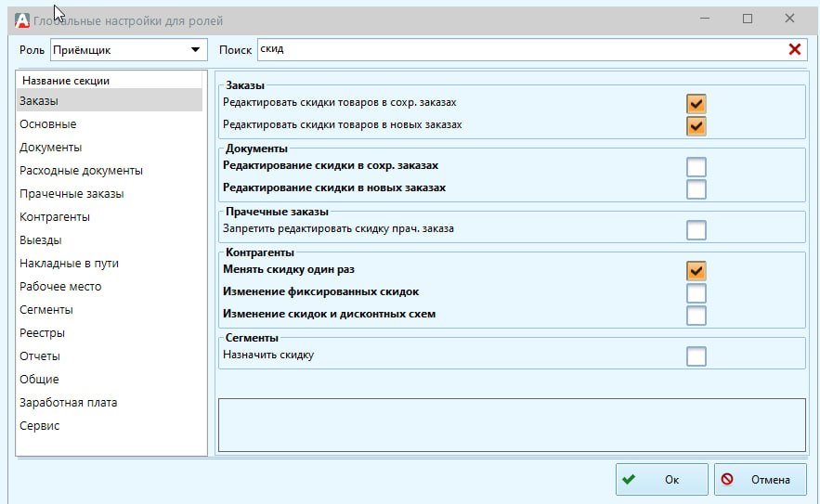Open Рабочее место section

click(x=110, y=287)
